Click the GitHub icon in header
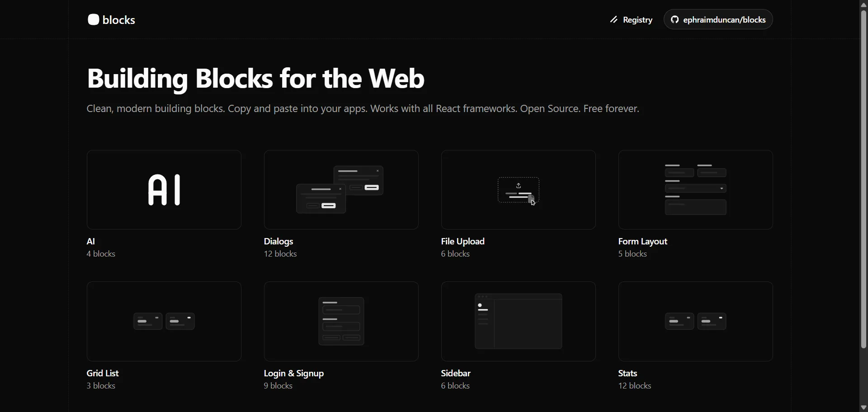 675,19
